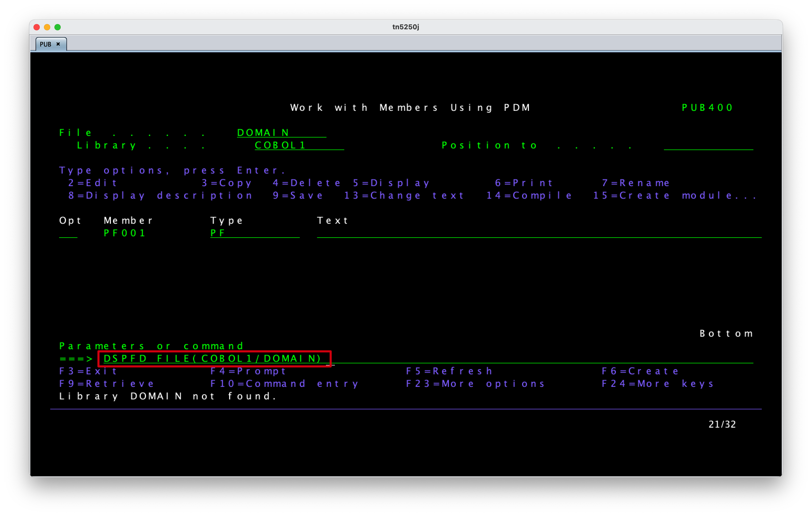Click the 8=Display description option text
This screenshot has height=516, width=812.
(x=160, y=196)
